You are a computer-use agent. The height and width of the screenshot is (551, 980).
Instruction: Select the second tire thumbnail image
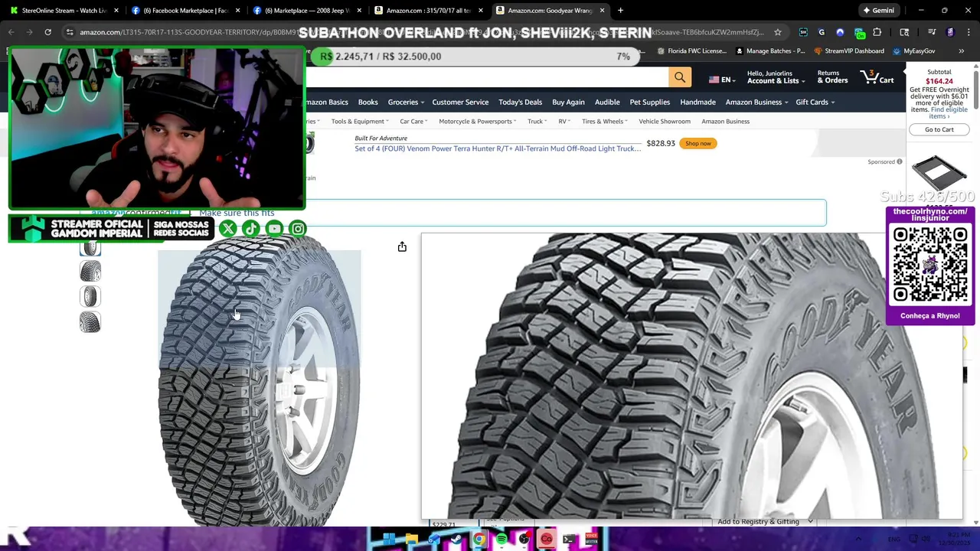pos(90,271)
